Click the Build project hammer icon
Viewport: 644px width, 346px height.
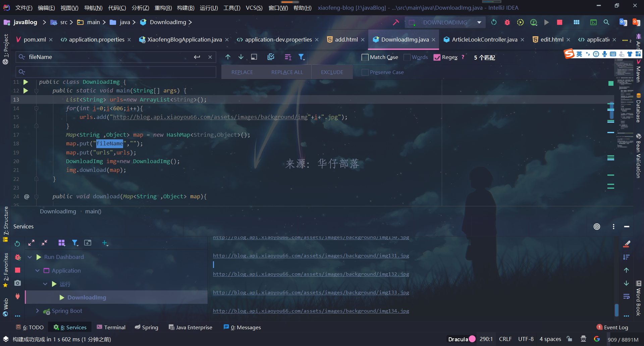(x=396, y=22)
